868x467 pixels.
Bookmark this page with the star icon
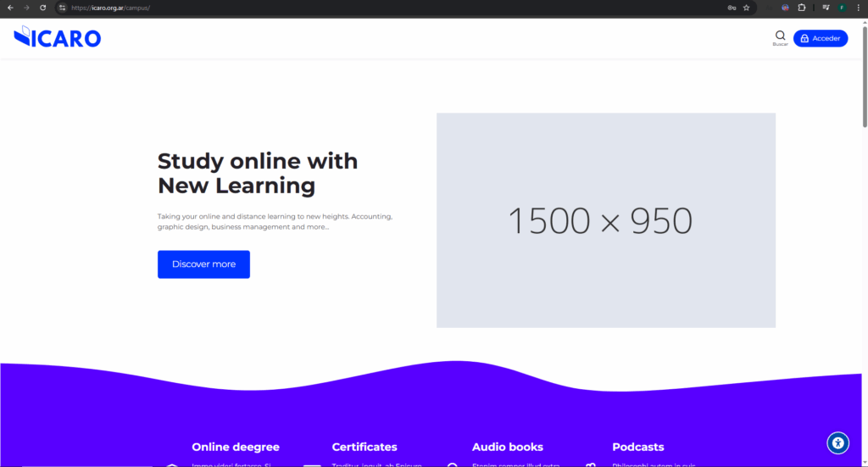click(746, 8)
